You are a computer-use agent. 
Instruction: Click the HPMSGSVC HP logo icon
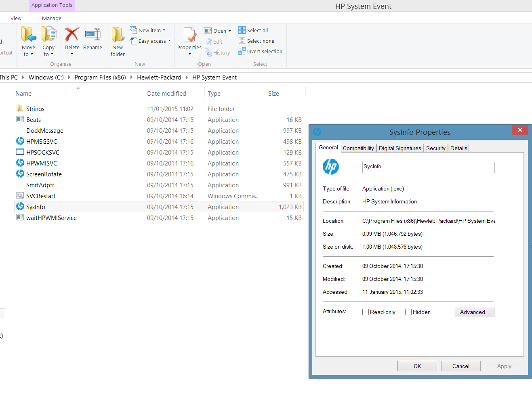(20, 141)
